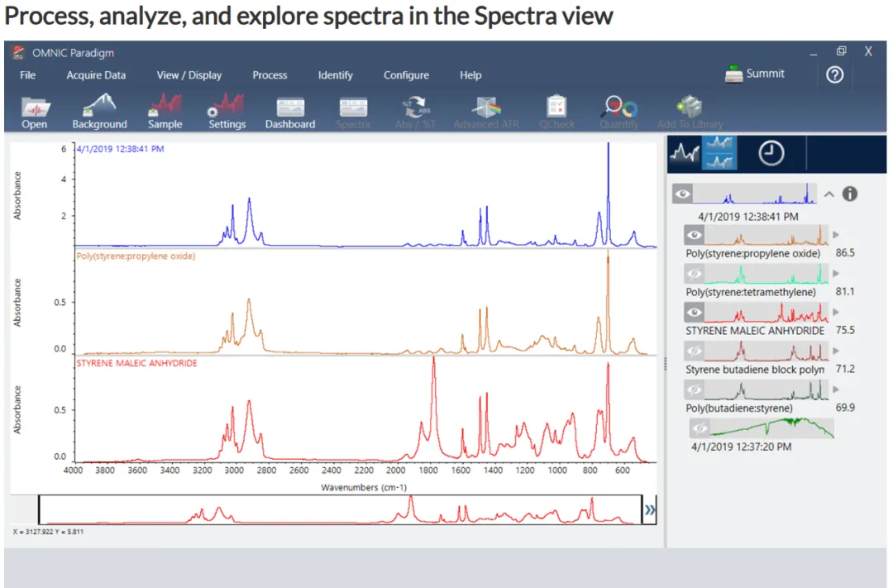Click the Advanced ATR icon
The width and height of the screenshot is (893, 588).
(x=486, y=108)
